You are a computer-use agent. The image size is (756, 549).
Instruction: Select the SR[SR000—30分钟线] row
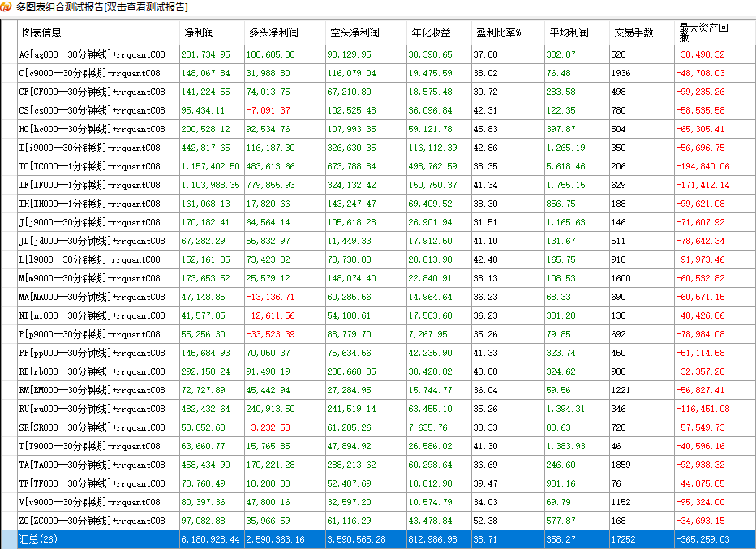378,427
